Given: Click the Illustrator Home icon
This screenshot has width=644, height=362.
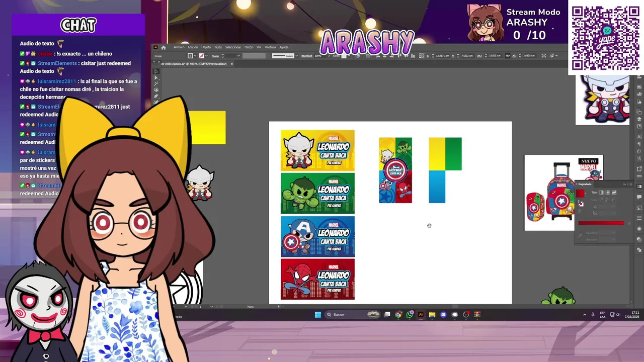Looking at the screenshot, I should click(x=164, y=48).
